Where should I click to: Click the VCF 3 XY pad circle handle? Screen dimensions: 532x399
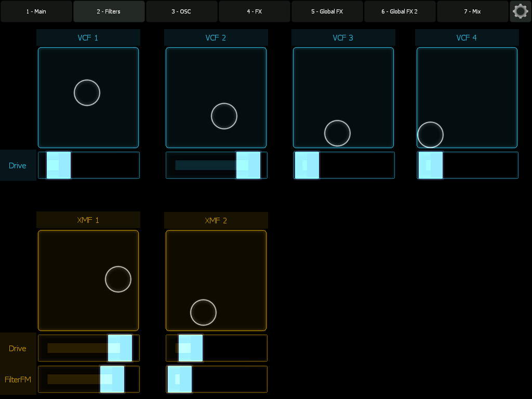click(x=337, y=134)
